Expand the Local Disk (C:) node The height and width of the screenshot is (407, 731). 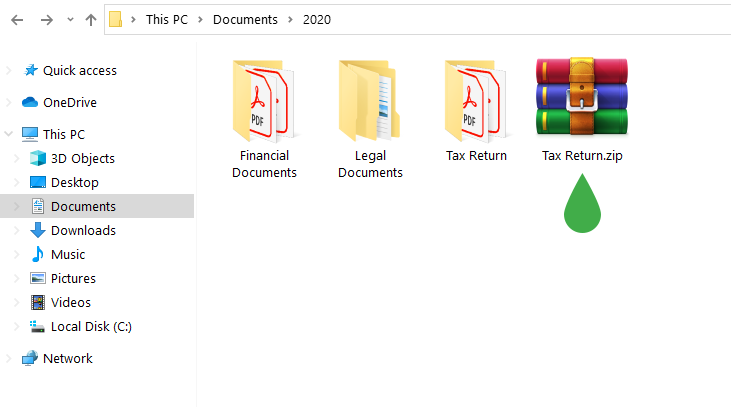pyautogui.click(x=16, y=326)
